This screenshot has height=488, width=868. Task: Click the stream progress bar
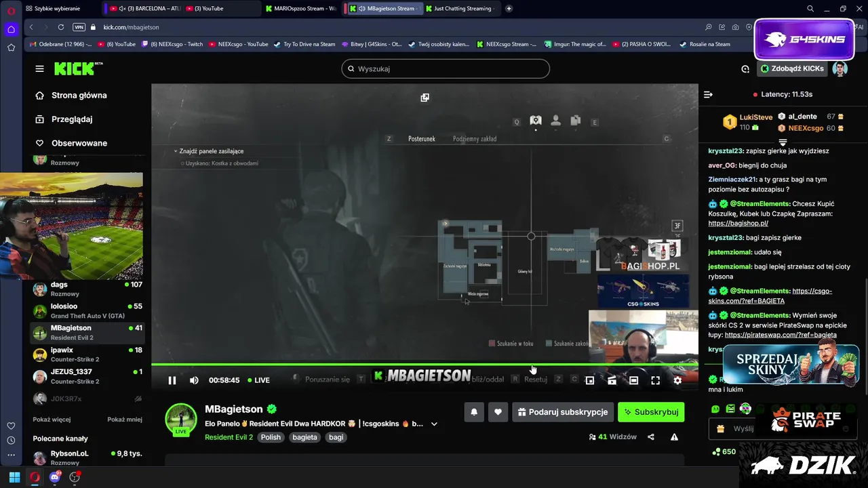425,365
